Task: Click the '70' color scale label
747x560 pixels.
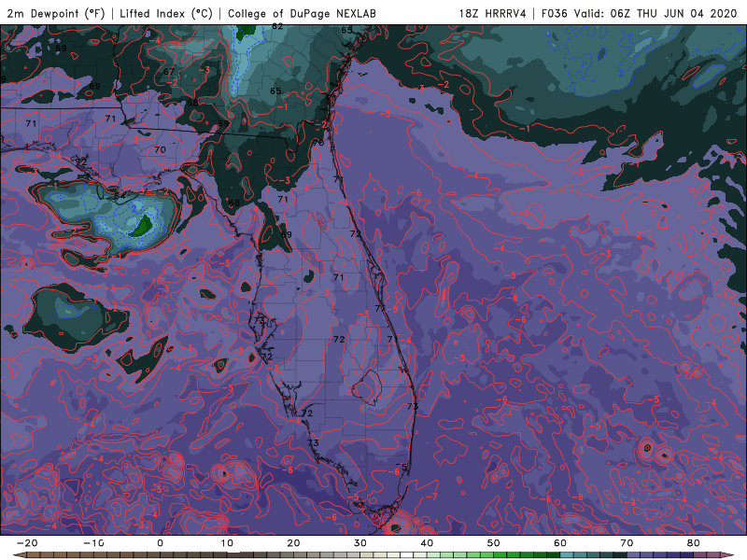Action: pos(627,543)
